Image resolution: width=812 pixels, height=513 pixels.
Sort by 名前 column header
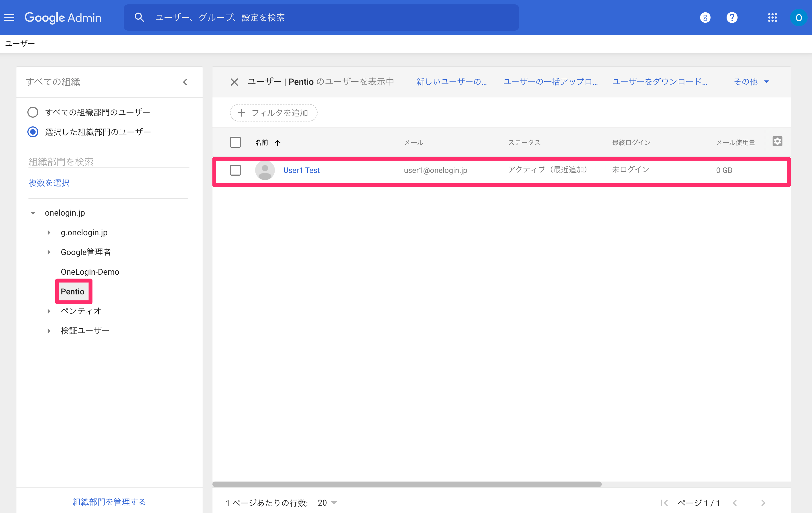pyautogui.click(x=262, y=143)
